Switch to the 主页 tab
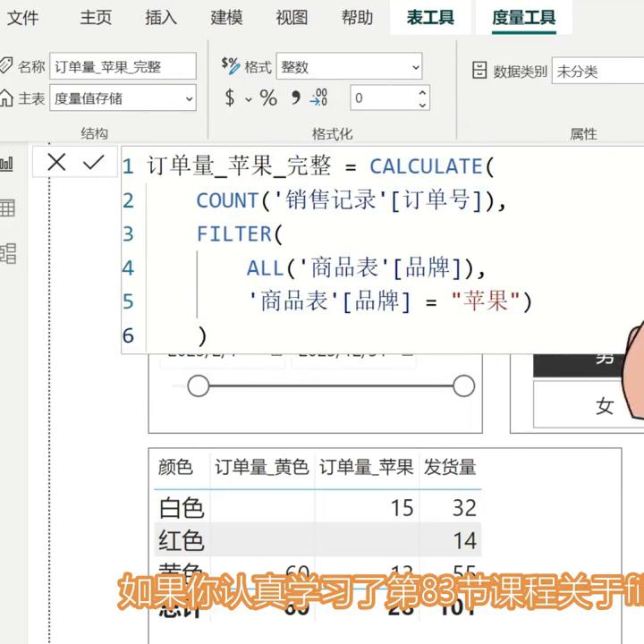 point(96,17)
